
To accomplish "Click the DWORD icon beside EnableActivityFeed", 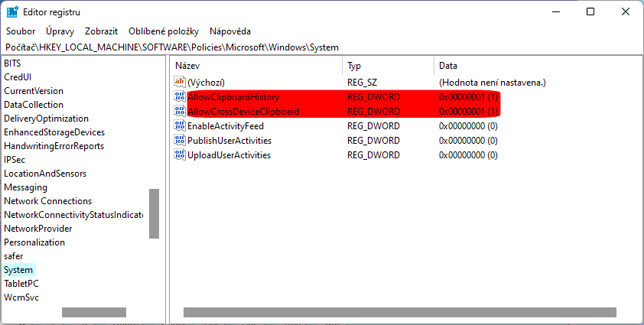I will pyautogui.click(x=180, y=126).
